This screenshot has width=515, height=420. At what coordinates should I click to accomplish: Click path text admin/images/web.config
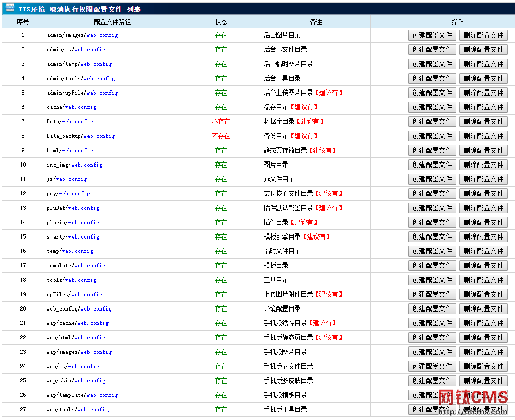point(82,35)
